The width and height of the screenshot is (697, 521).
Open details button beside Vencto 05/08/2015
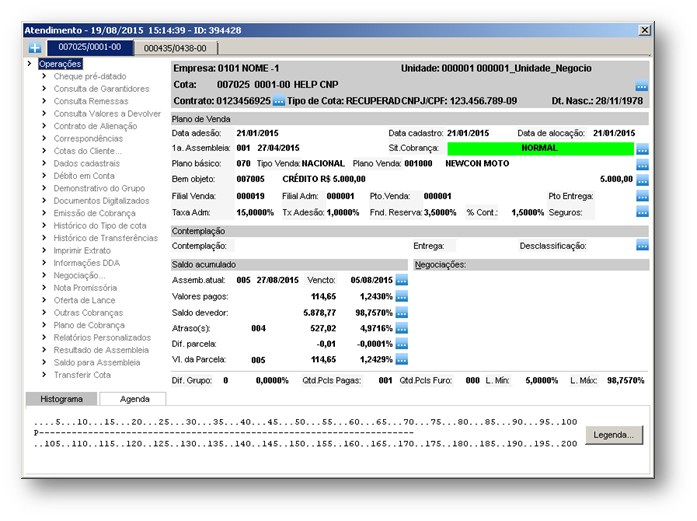pyautogui.click(x=401, y=280)
